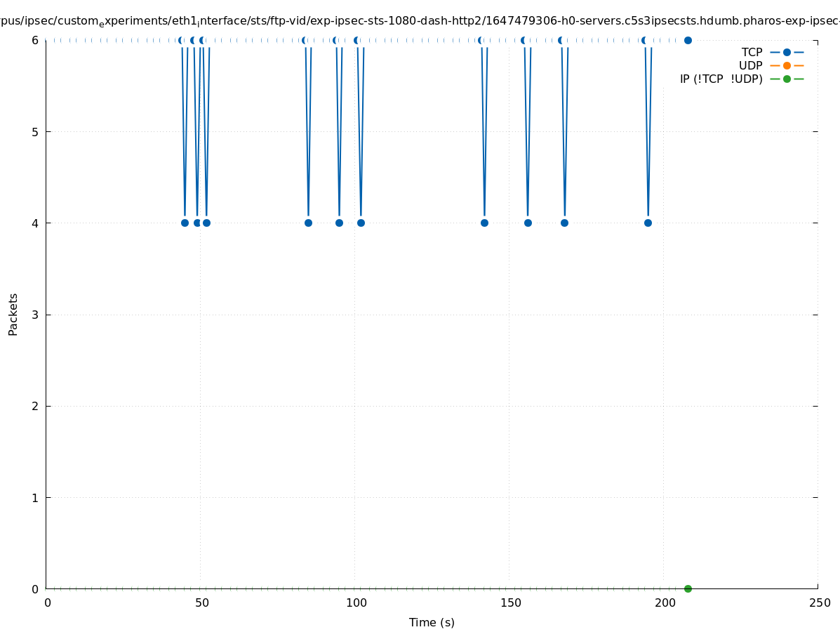Click the rightmost TCP dip point at 4 packets
The height and width of the screenshot is (632, 840).
pyautogui.click(x=648, y=223)
